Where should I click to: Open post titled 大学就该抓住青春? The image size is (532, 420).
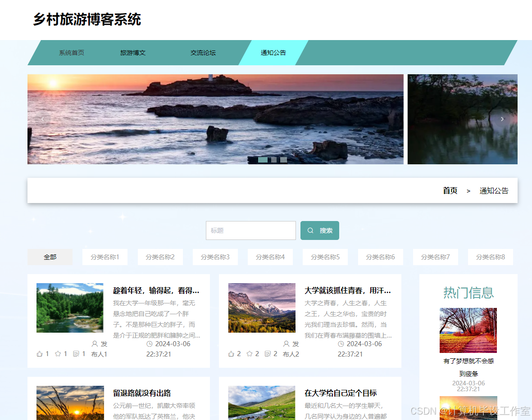coord(348,290)
